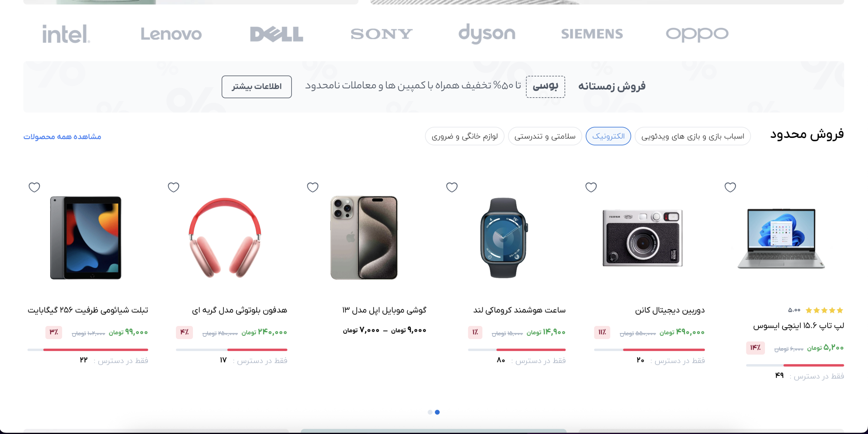
Task: Open the Dell brand logo
Action: coord(276,34)
